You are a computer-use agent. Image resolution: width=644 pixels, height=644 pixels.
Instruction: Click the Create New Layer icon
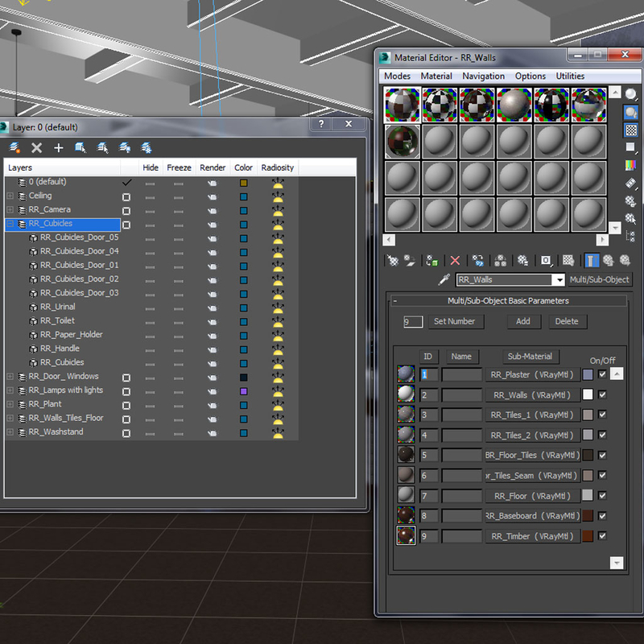(14, 148)
